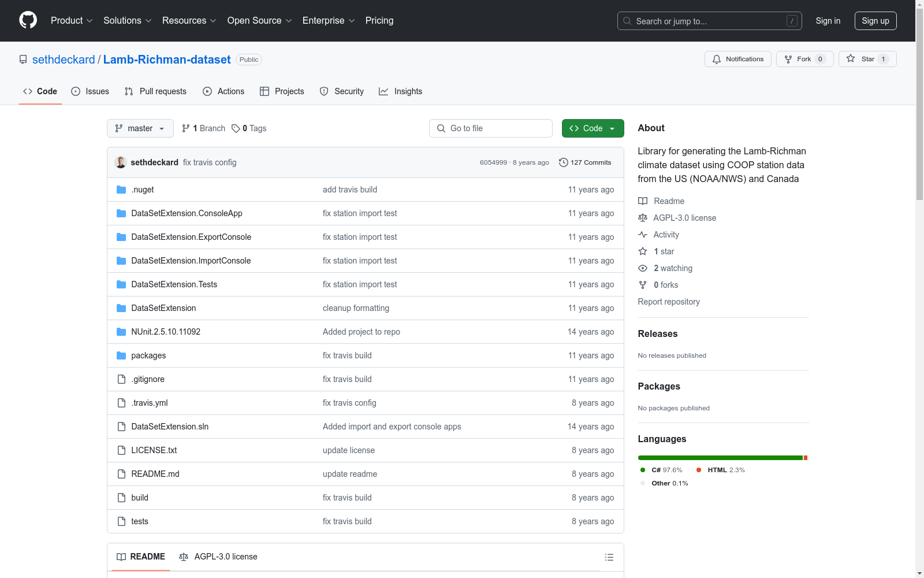This screenshot has width=924, height=578.
Task: Open the 127 Commits history link
Action: (x=585, y=162)
